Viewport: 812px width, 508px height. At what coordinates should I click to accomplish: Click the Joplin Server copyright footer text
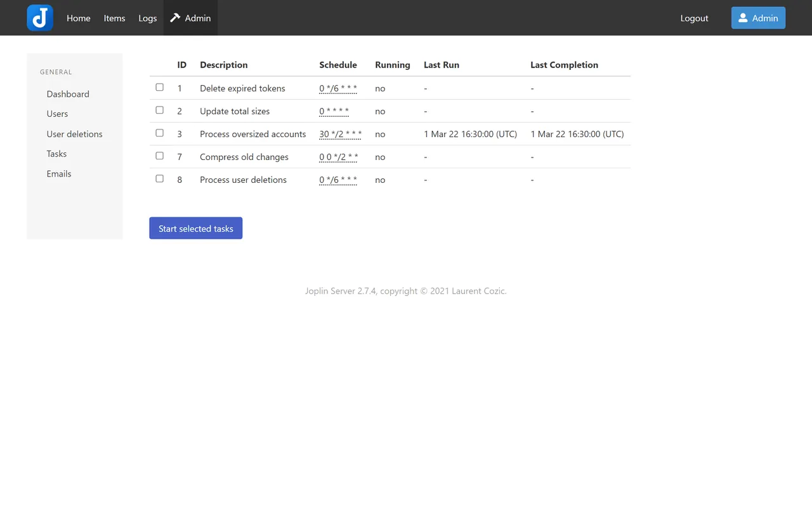406,291
